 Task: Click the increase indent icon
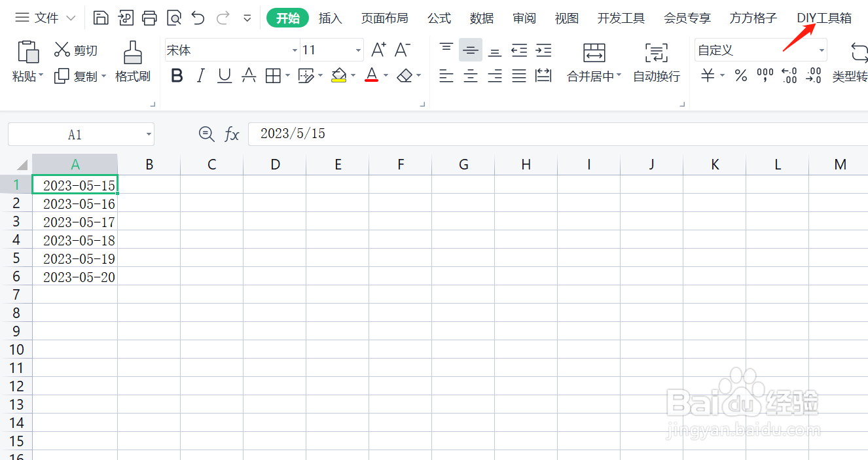[543, 50]
